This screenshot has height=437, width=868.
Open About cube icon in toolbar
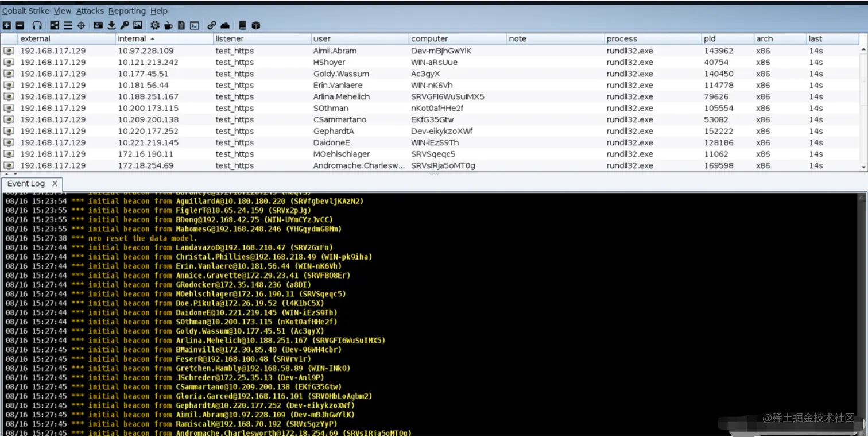click(x=256, y=25)
